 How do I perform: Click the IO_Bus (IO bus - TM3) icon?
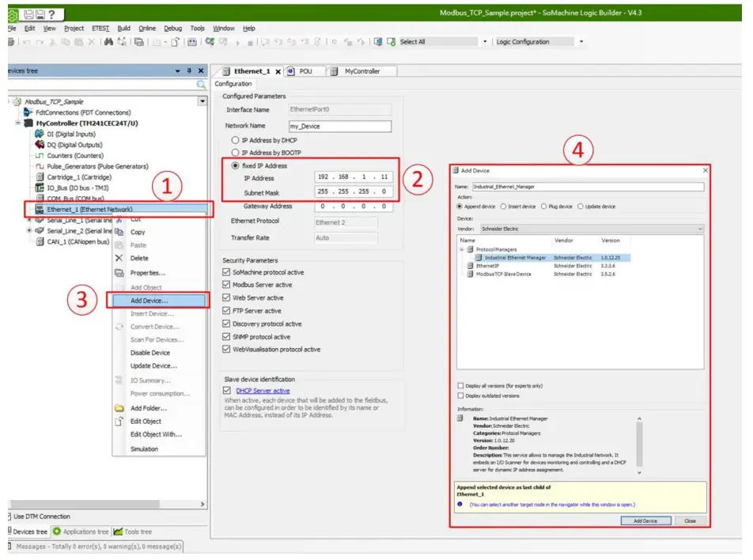click(x=40, y=188)
